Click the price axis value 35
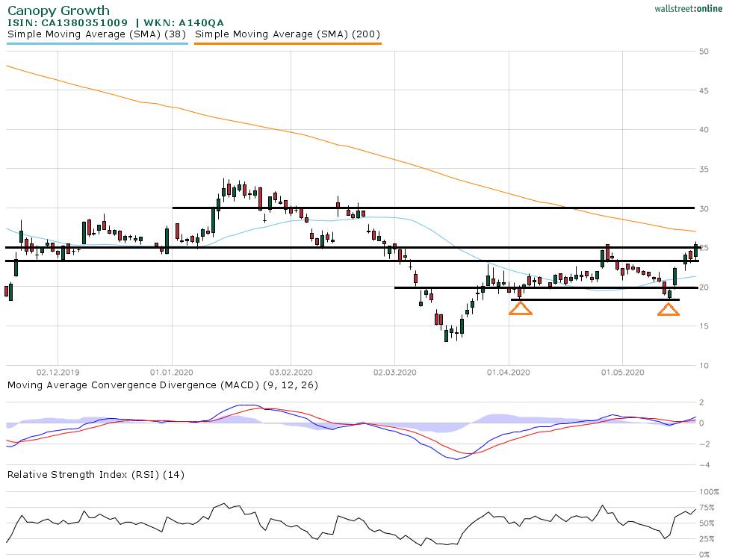Screen dimensions: 729x560 (x=704, y=169)
